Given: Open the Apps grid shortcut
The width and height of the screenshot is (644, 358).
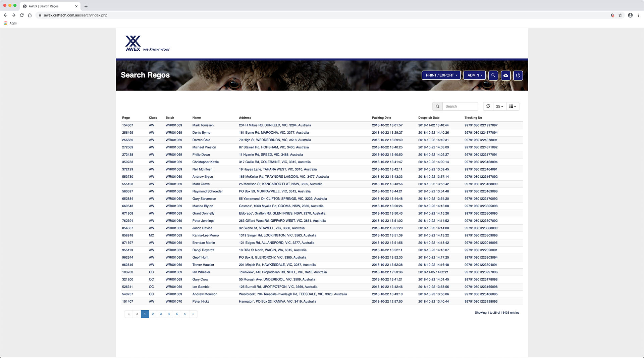Looking at the screenshot, I should click(10, 23).
